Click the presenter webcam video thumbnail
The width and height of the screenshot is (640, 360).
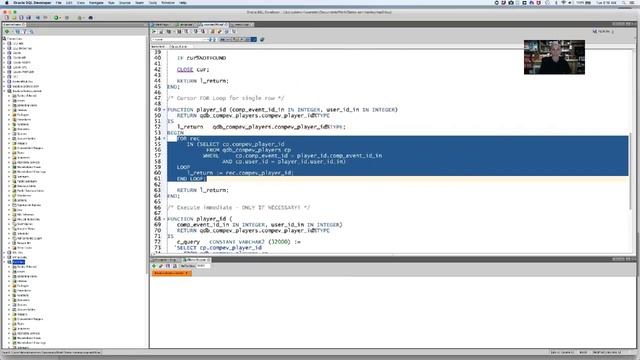[554, 57]
